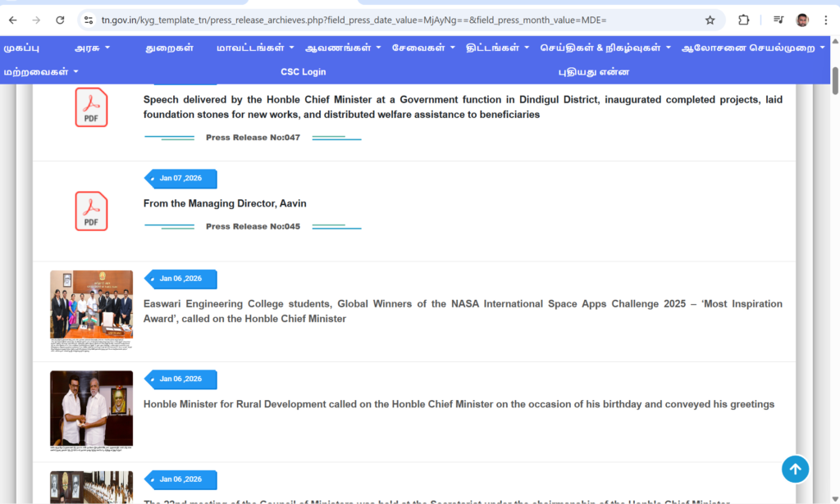Open the browser extensions puzzle icon

[744, 20]
